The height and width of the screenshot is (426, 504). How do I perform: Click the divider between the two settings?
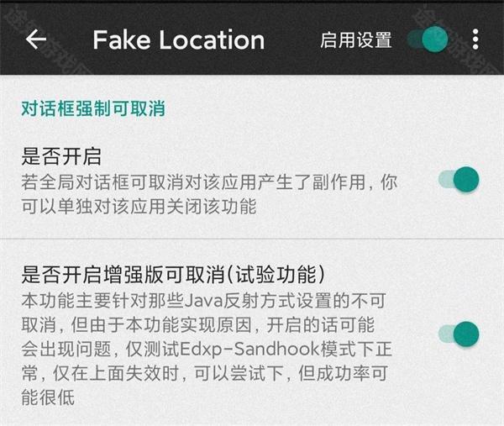(x=252, y=239)
